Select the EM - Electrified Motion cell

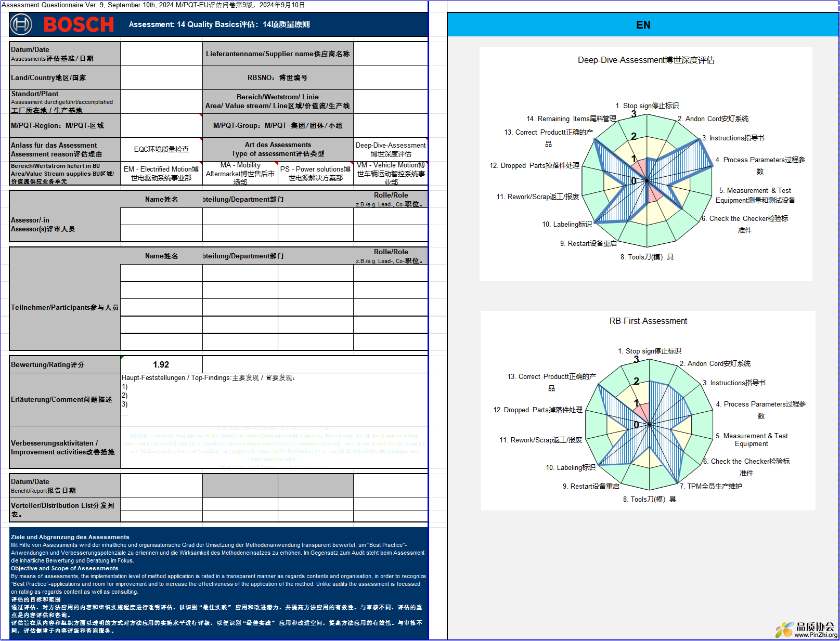click(x=161, y=173)
